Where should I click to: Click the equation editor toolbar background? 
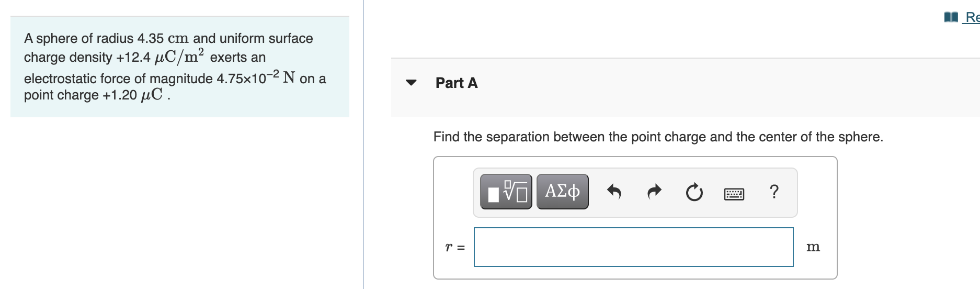coord(635,192)
